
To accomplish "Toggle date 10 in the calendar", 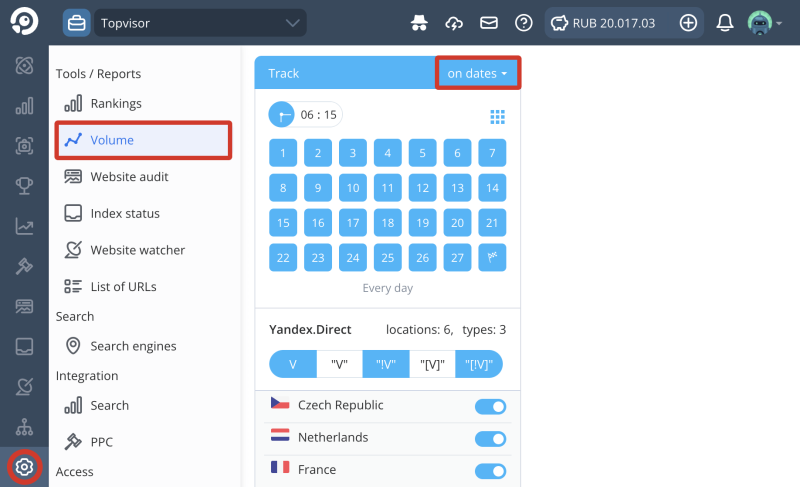I will [353, 188].
